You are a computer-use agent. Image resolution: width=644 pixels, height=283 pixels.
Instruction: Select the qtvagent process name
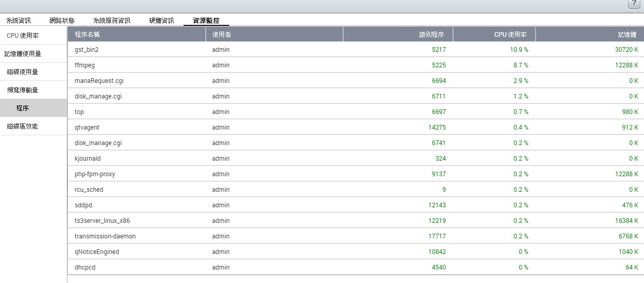coord(87,128)
